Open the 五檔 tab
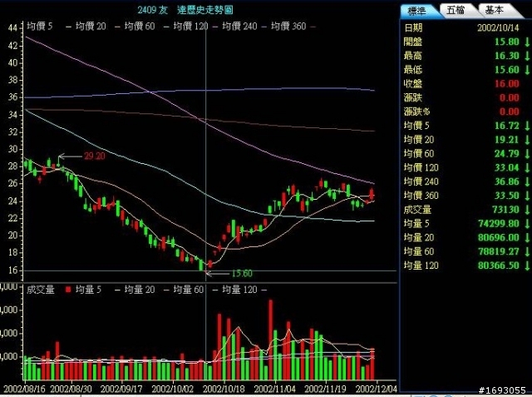Image resolution: width=532 pixels, height=397 pixels. 456,10
